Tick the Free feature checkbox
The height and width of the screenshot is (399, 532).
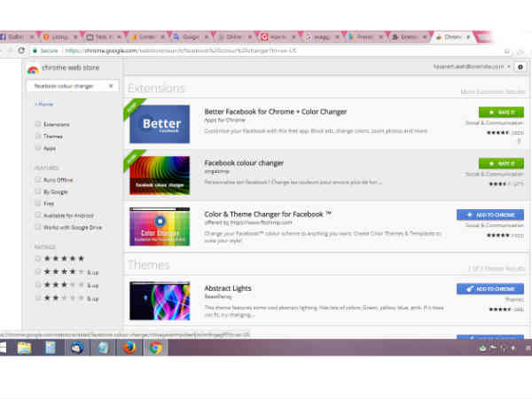(38, 202)
